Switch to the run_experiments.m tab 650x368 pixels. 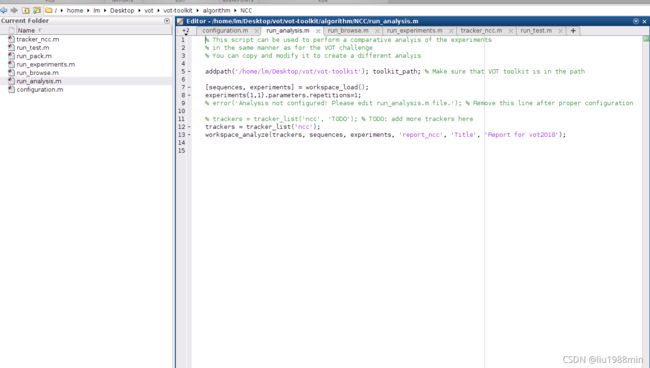point(415,31)
